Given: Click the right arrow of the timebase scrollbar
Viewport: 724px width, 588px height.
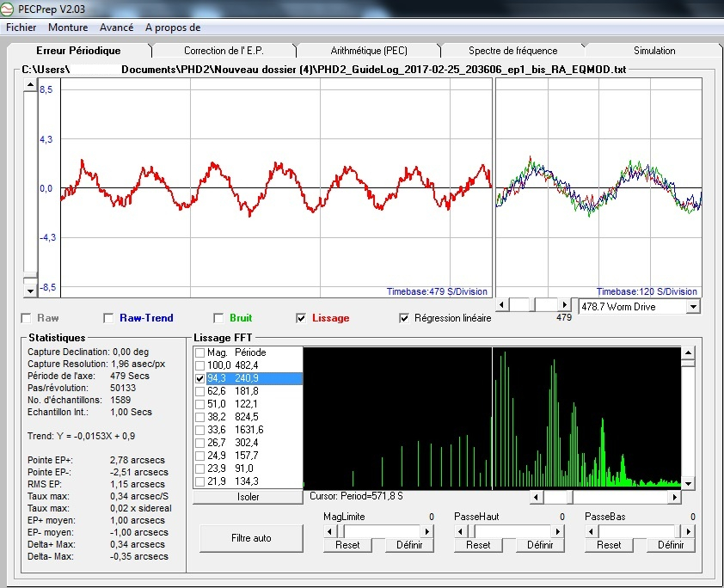Looking at the screenshot, I should pyautogui.click(x=565, y=305).
